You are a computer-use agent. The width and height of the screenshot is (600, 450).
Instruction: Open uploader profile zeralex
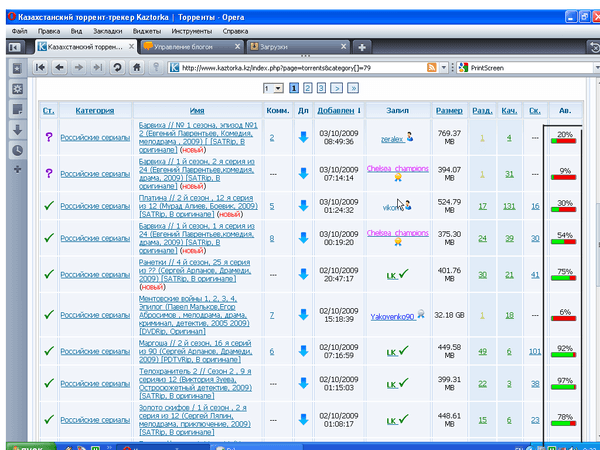[393, 139]
